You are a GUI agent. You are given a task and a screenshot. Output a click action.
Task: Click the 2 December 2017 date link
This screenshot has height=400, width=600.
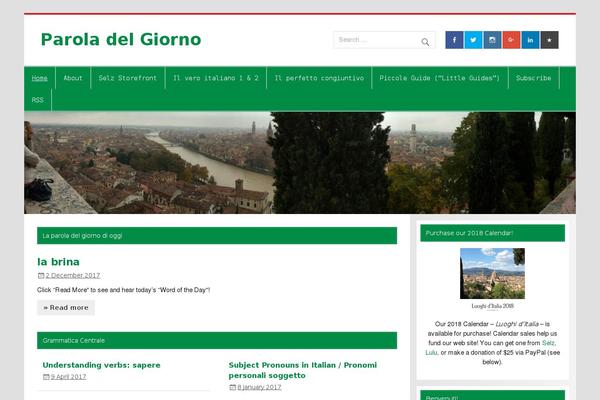coord(73,275)
